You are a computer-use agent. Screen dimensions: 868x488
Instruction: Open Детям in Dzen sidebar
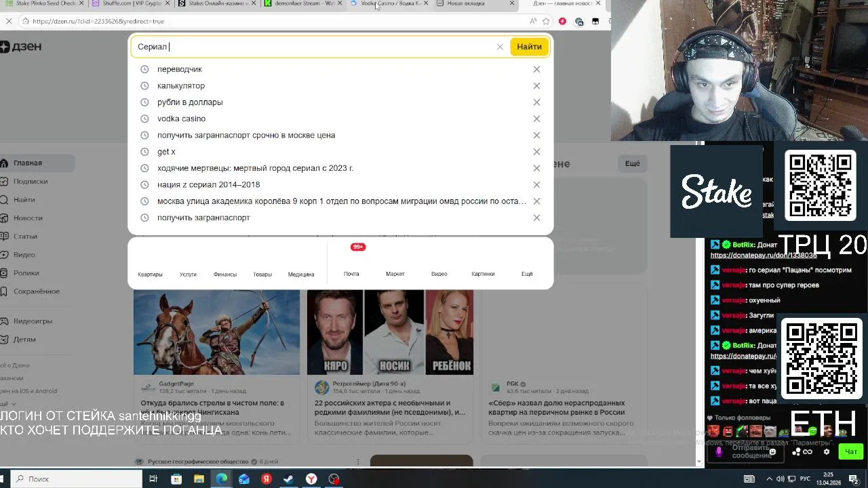click(x=24, y=339)
